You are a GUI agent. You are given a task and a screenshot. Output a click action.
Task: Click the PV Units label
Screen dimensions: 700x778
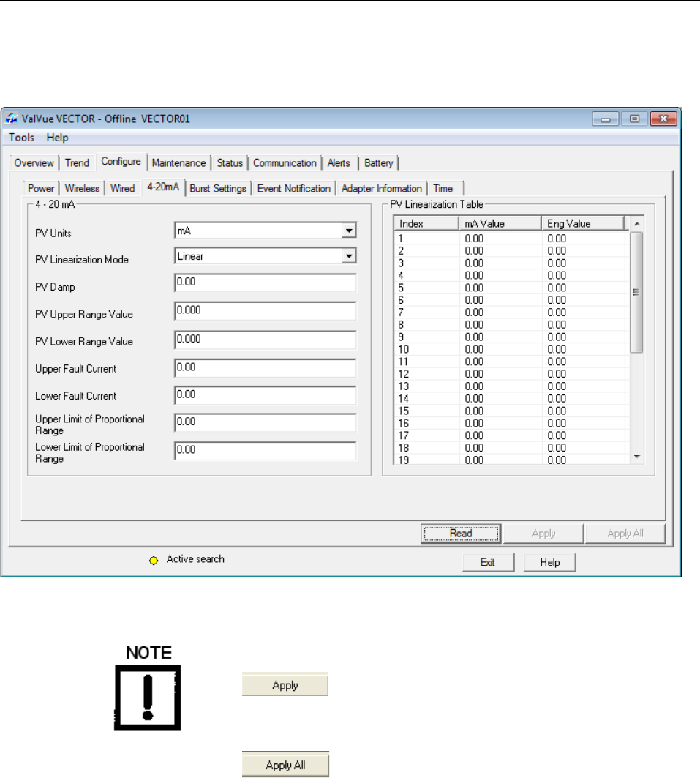(x=53, y=233)
